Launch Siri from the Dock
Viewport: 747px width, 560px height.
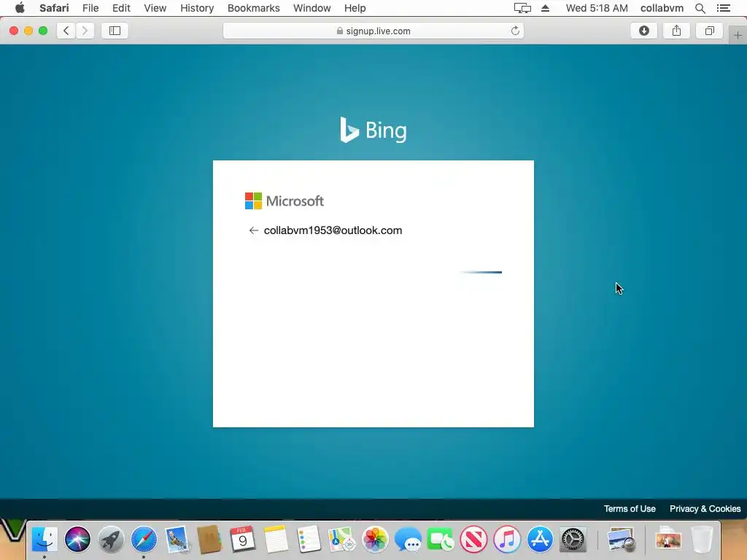[x=77, y=540]
